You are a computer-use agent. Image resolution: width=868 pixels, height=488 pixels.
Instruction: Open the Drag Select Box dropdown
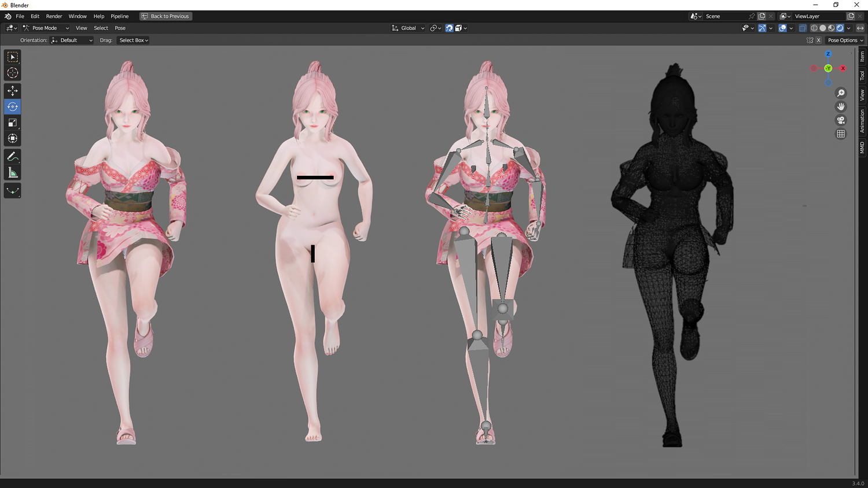pos(134,40)
